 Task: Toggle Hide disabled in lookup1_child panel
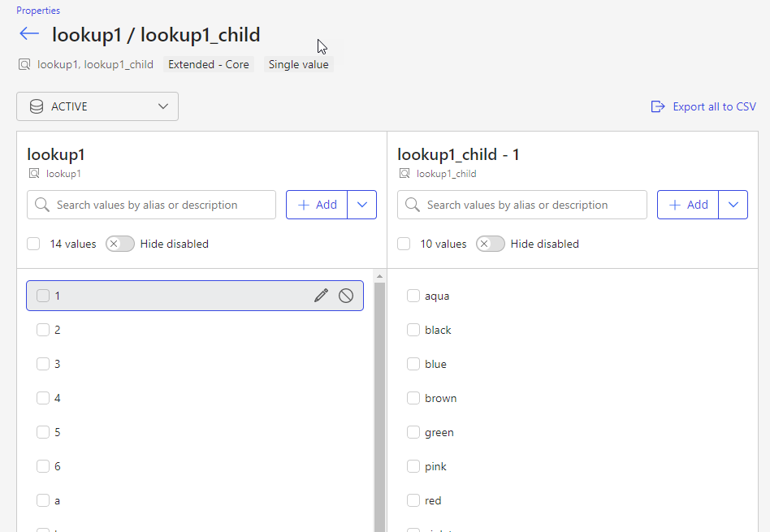pos(491,244)
